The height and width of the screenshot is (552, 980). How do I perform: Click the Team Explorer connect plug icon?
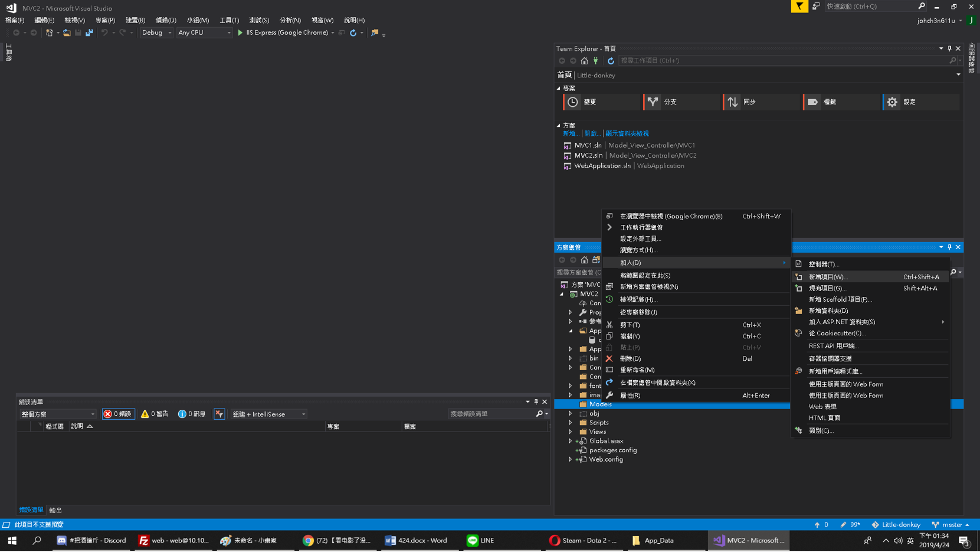pos(596,61)
